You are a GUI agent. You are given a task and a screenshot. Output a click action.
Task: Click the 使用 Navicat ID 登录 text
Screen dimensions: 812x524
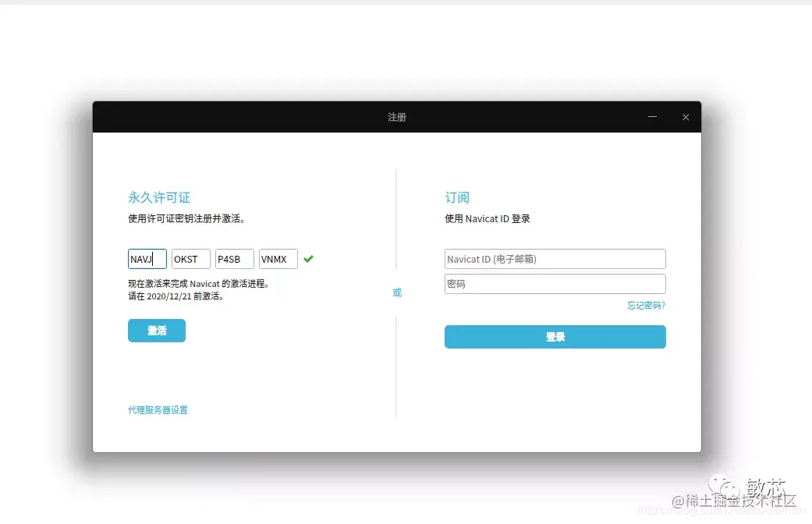(x=488, y=218)
